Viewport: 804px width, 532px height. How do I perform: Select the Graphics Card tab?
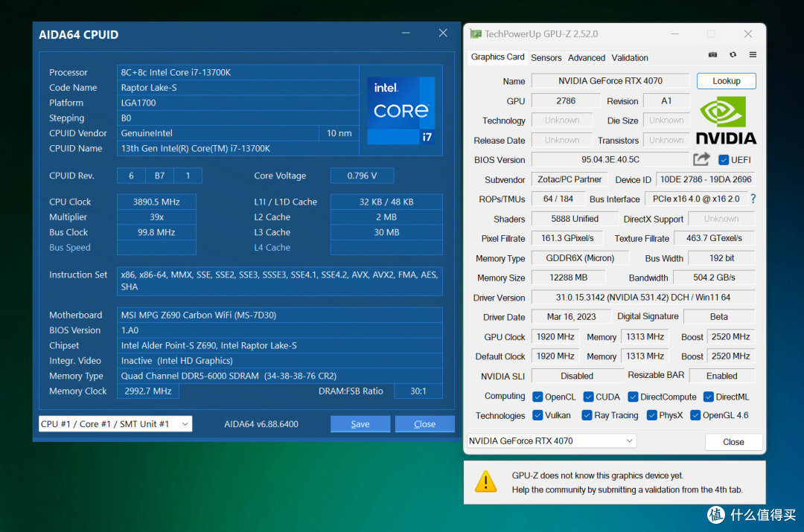click(x=497, y=57)
